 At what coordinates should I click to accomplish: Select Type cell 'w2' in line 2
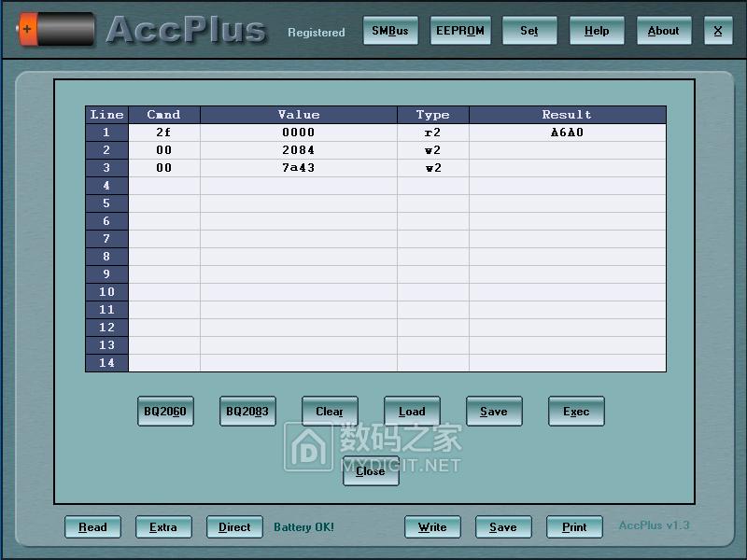pos(433,150)
